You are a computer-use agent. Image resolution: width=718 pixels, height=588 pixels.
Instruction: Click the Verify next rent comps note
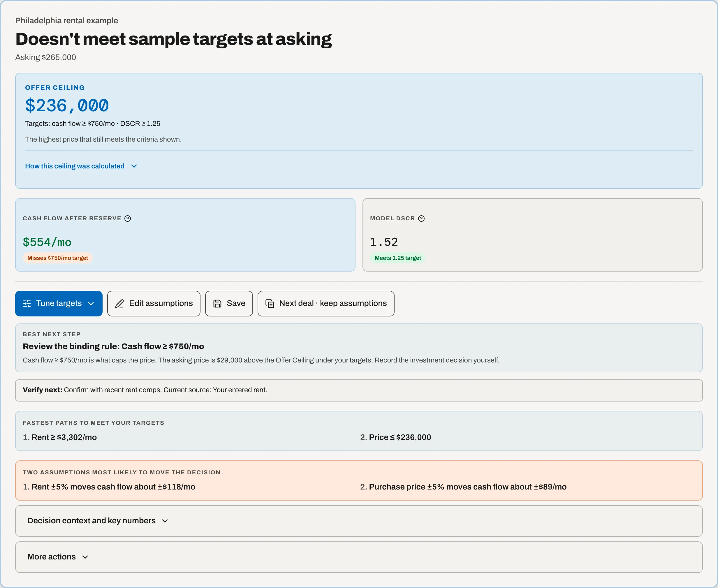pos(359,390)
